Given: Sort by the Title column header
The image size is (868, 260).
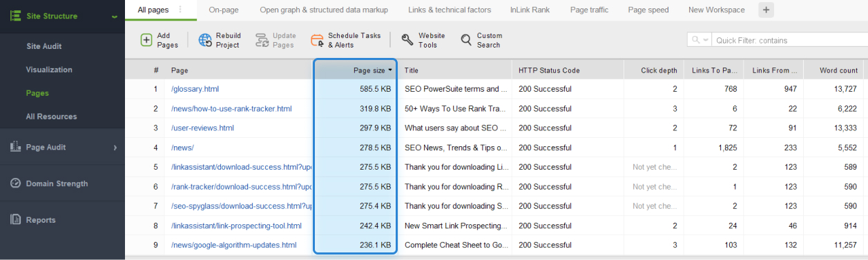Looking at the screenshot, I should coord(412,70).
